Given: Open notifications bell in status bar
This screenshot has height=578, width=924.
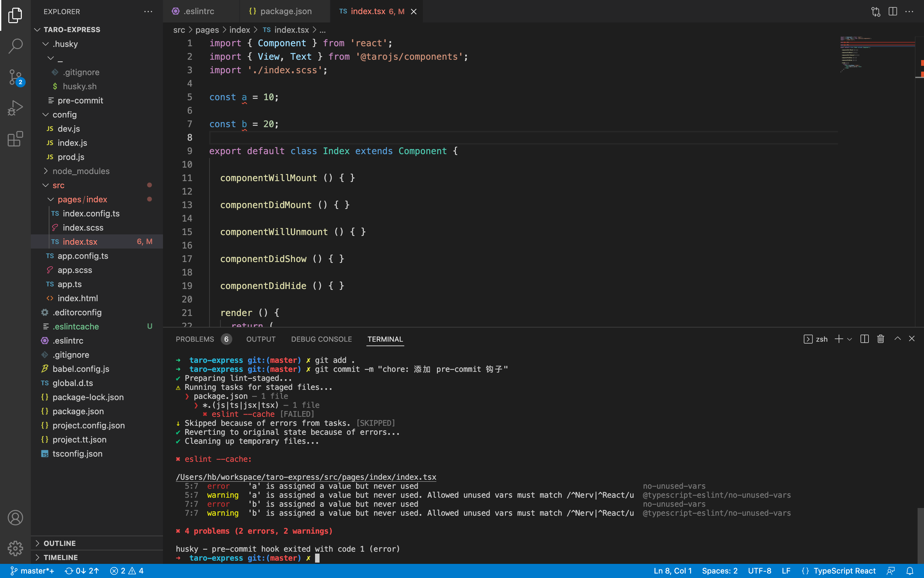Looking at the screenshot, I should (910, 571).
